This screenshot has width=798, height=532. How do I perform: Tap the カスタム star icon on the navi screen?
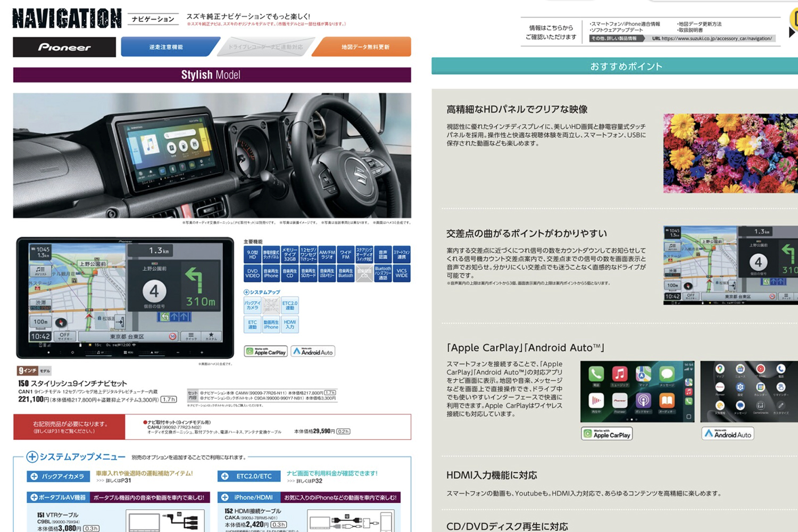coord(211,336)
